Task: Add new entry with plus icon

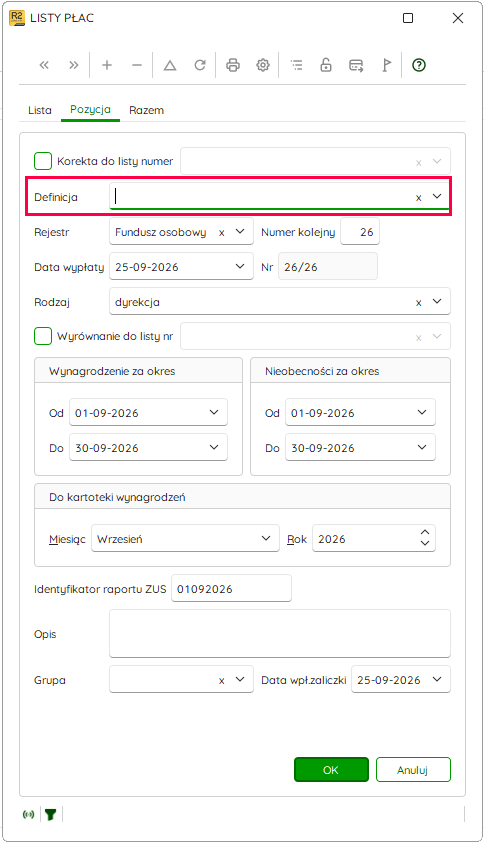Action: coord(107,65)
